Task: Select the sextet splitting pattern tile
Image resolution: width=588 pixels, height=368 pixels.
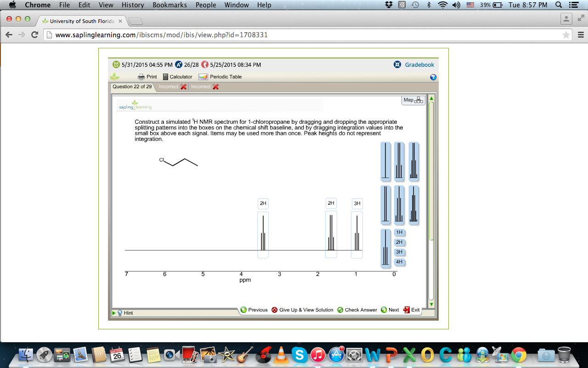Action: 414,161
